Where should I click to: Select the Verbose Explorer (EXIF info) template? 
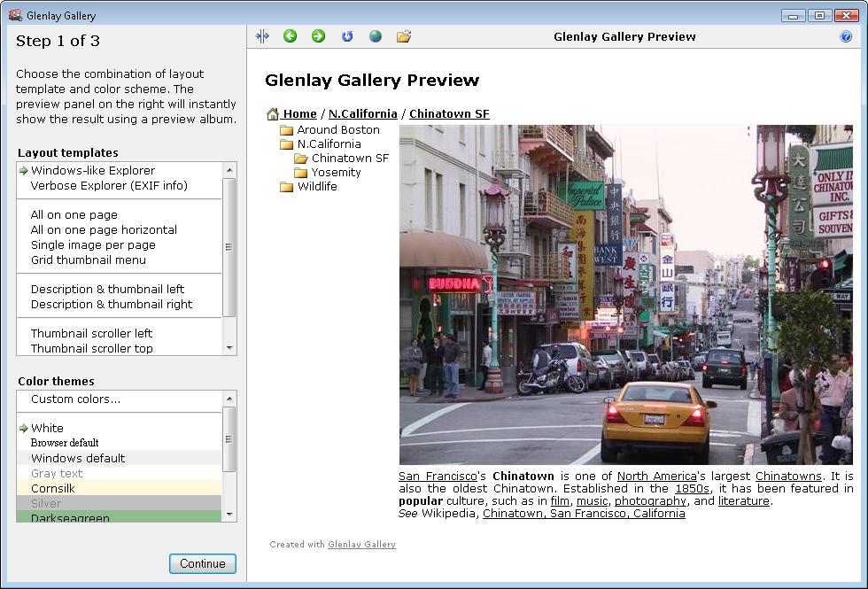point(109,186)
